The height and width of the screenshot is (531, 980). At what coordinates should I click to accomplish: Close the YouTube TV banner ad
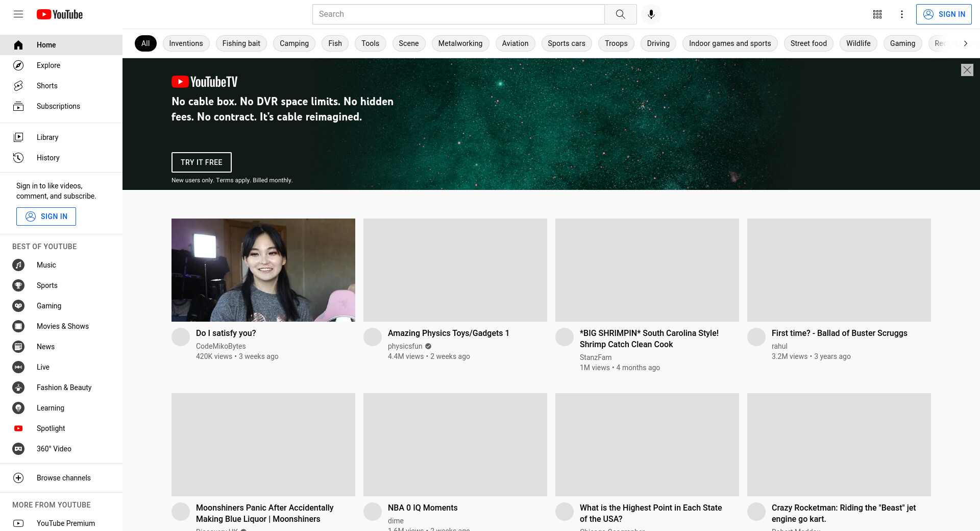(967, 70)
